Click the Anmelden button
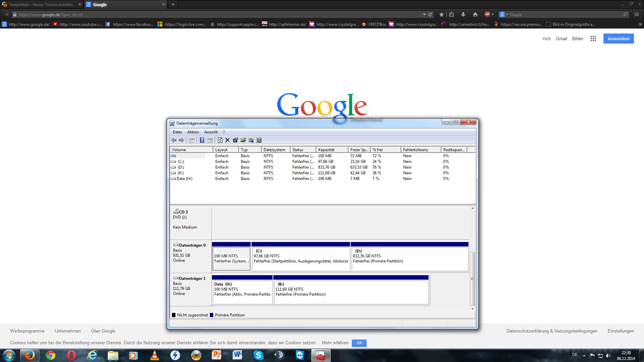Image resolution: width=644 pixels, height=362 pixels. (618, 39)
